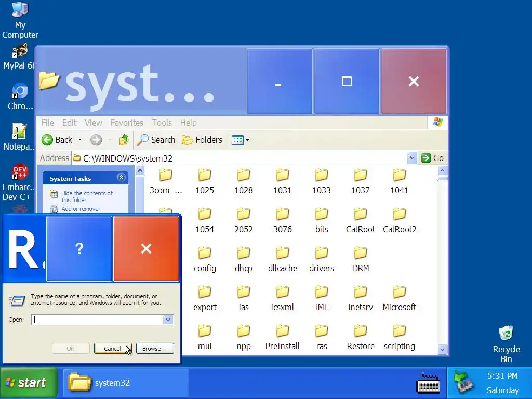Image resolution: width=532 pixels, height=399 pixels.
Task: Click file list scrollbar up arrow
Action: [x=442, y=170]
